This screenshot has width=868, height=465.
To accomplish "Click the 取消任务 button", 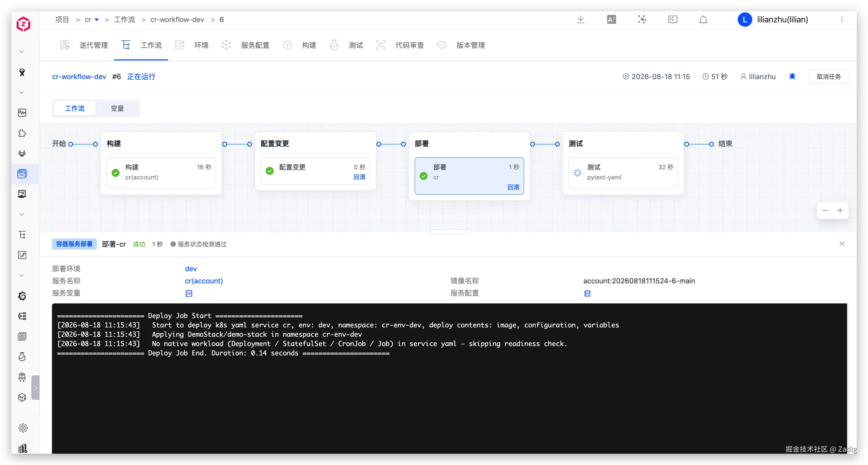I will pos(828,77).
